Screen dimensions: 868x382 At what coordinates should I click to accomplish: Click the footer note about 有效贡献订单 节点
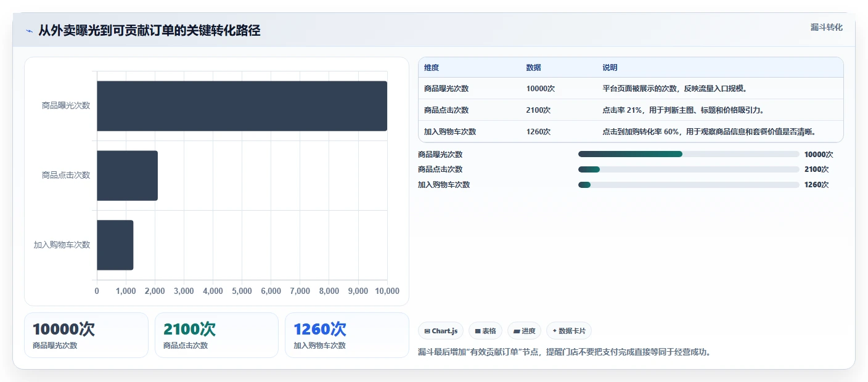[564, 352]
